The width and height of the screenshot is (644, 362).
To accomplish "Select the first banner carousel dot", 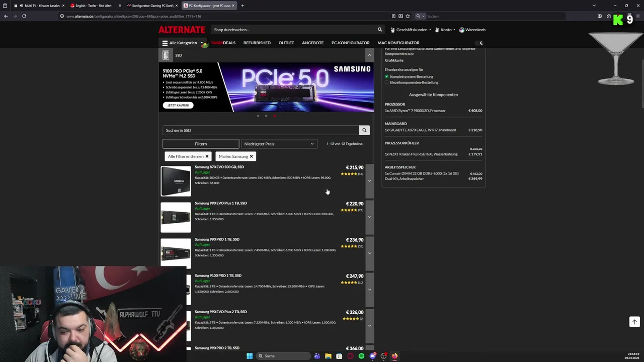I will (258, 116).
